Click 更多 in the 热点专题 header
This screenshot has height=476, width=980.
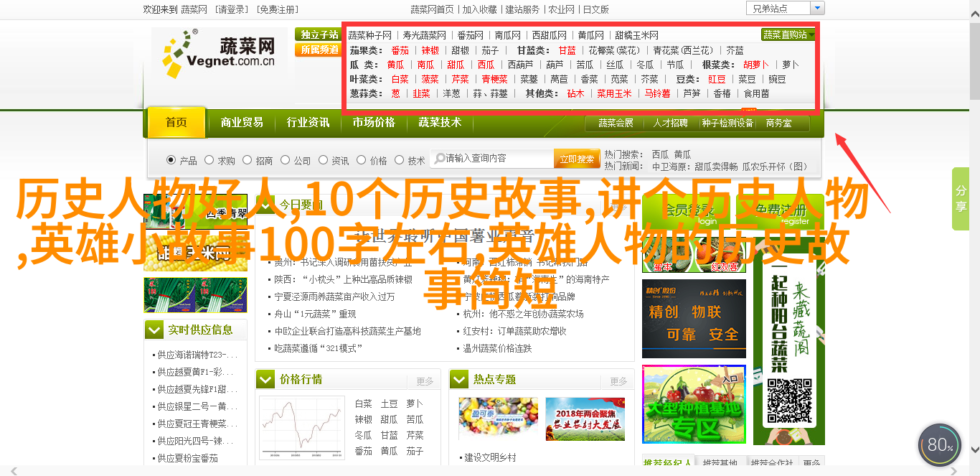(618, 381)
